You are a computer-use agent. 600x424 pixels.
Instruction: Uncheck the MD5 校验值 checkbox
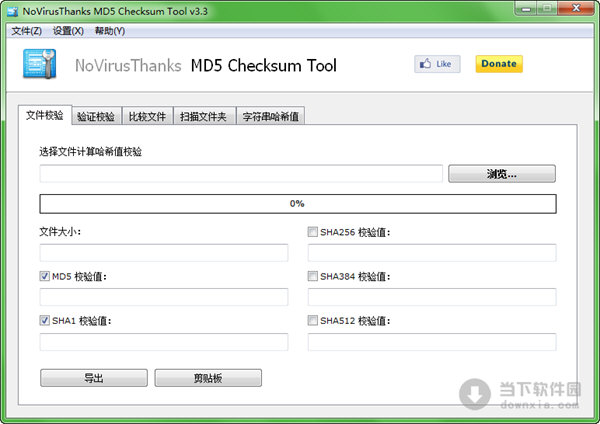[44, 276]
